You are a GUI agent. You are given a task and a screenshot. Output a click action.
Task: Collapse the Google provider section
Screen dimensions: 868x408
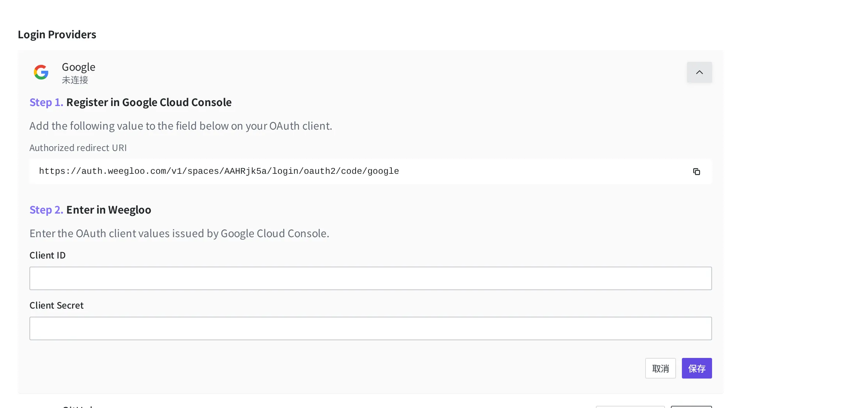pos(699,72)
